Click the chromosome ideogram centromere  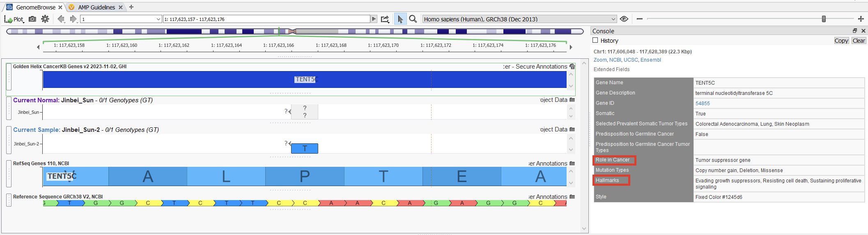(x=292, y=31)
